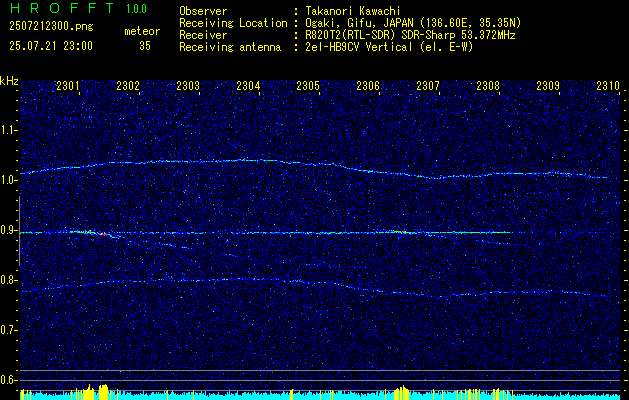
Task: Click the 0.8 kHz axis label
Action: click(x=9, y=280)
